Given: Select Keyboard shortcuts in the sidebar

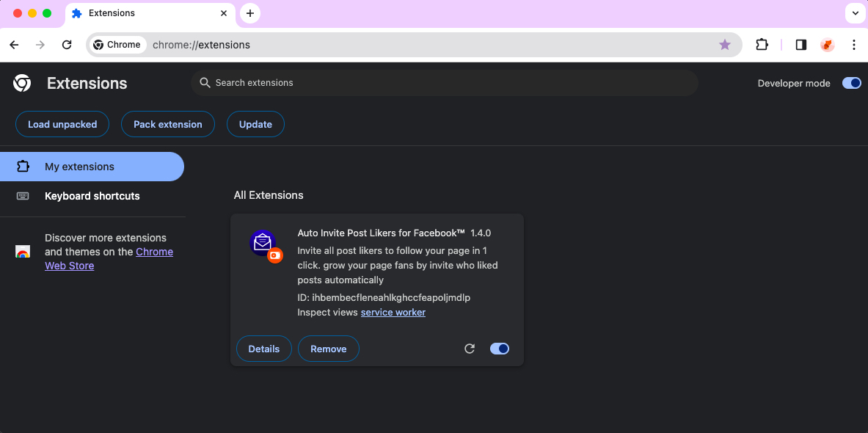Looking at the screenshot, I should 92,196.
